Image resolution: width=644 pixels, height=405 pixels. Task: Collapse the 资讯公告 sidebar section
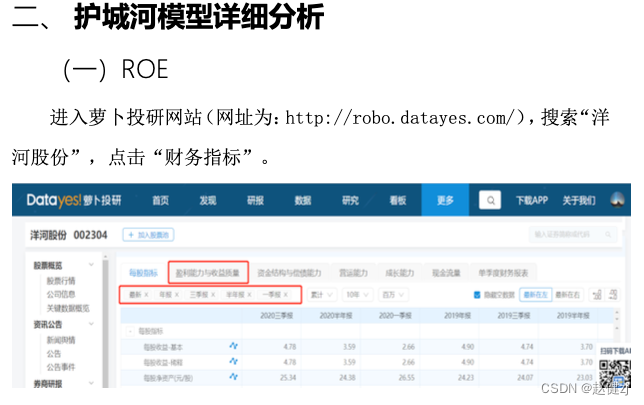pyautogui.click(x=91, y=324)
